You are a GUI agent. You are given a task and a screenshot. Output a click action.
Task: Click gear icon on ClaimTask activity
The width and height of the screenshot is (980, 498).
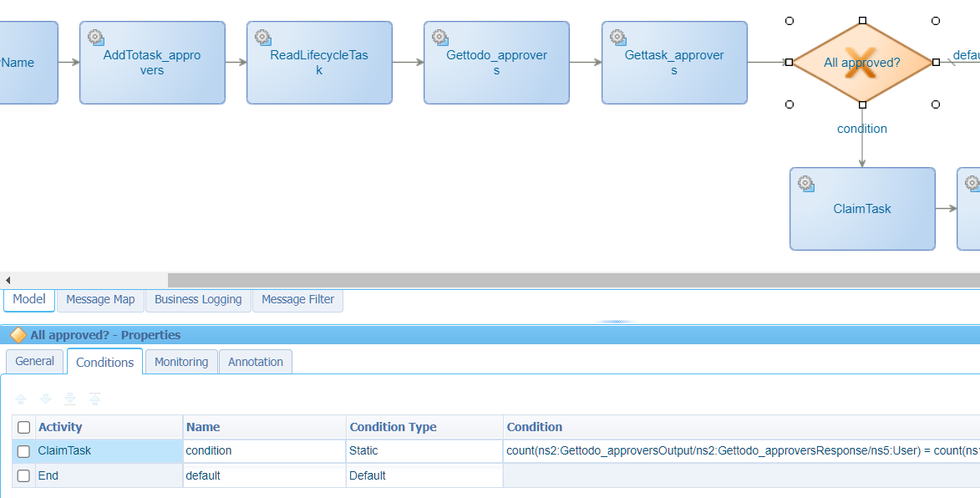tap(805, 184)
